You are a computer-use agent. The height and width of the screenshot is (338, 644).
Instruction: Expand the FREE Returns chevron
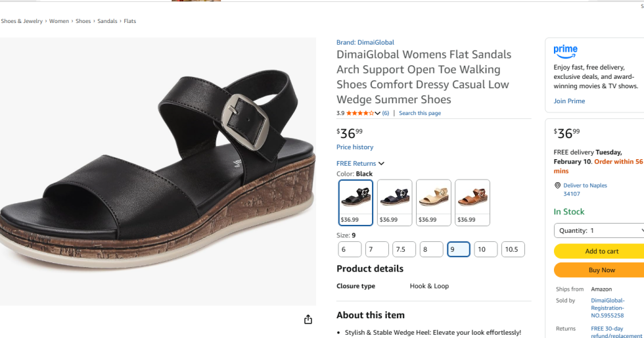pyautogui.click(x=381, y=164)
